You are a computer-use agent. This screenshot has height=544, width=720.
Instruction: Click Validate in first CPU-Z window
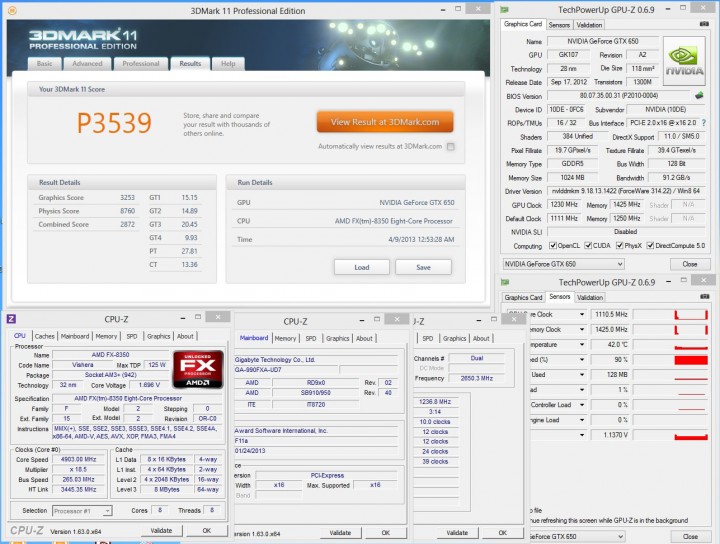(x=161, y=530)
